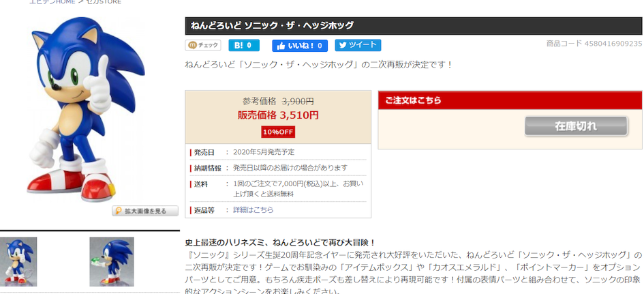Click the 発売日以降のお届けの場合があります delivery note

(290, 168)
